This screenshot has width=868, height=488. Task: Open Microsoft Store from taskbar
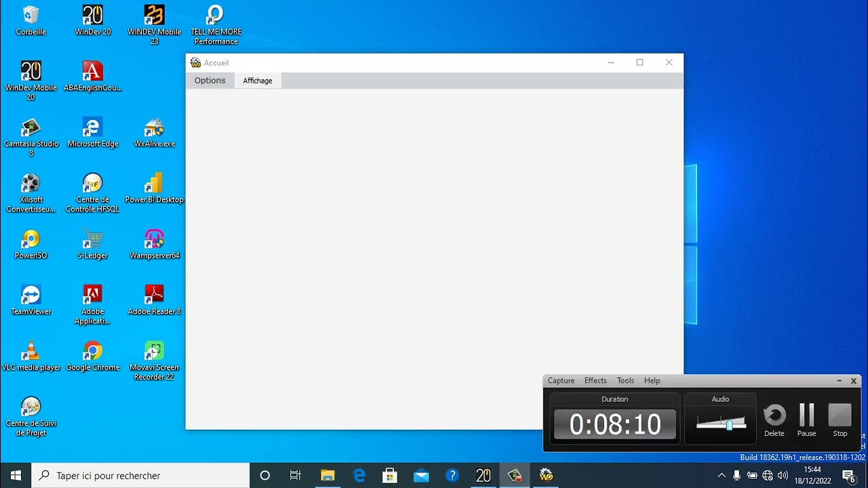click(x=390, y=476)
